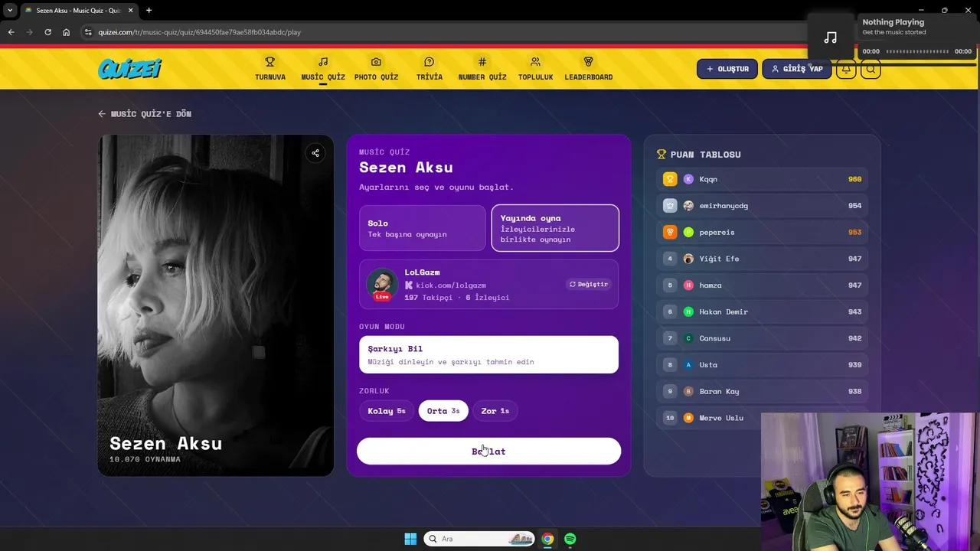Go to Photo Quiz section
Screen dimensions: 980x551
376,69
